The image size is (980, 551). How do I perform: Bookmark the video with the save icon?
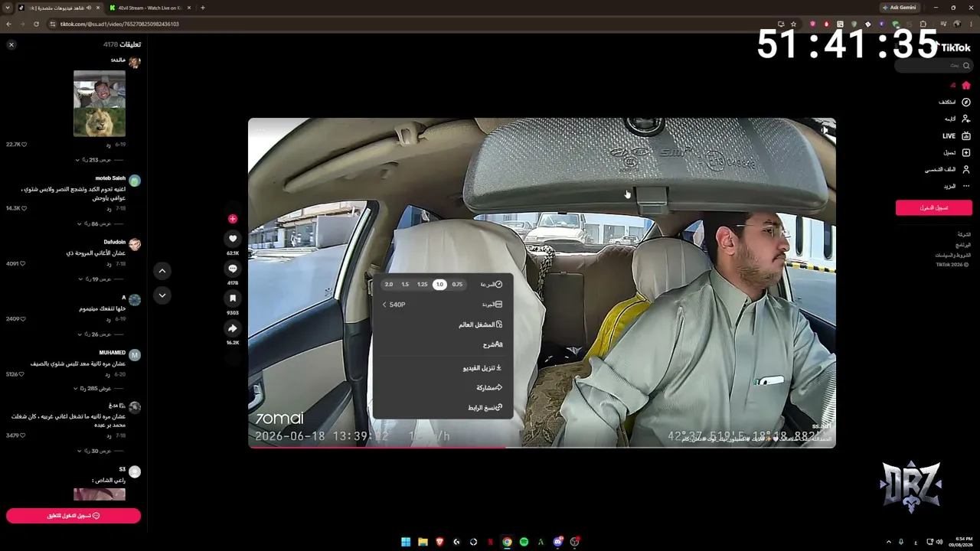tap(233, 298)
